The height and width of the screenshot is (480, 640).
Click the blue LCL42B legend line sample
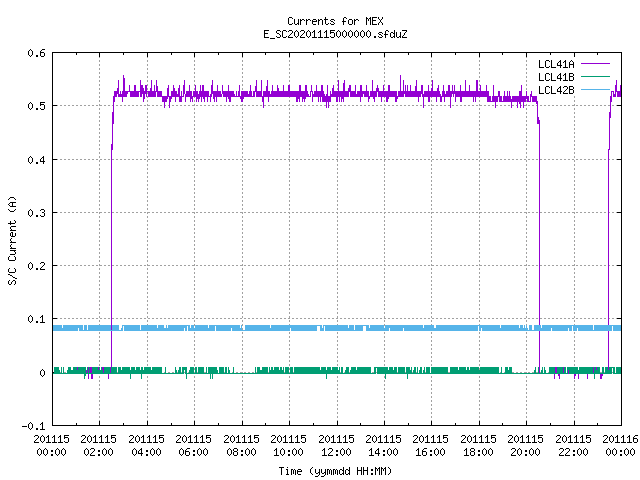coord(595,90)
